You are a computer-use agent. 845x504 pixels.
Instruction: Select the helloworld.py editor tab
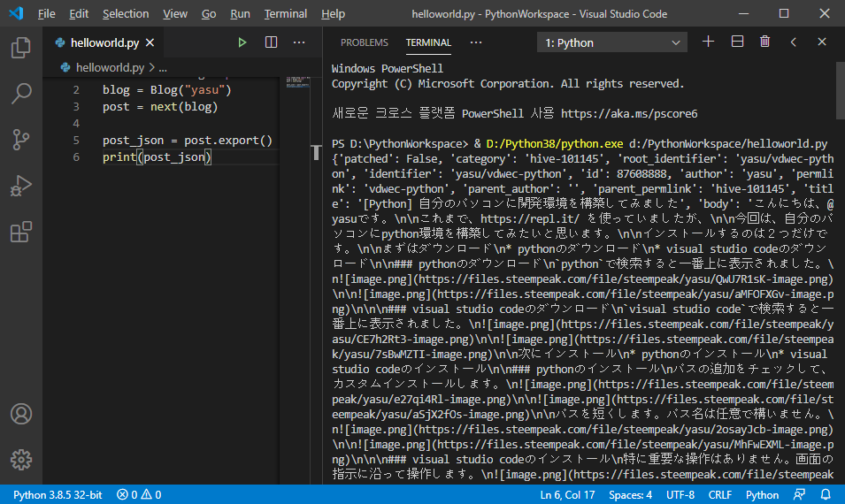tap(104, 42)
